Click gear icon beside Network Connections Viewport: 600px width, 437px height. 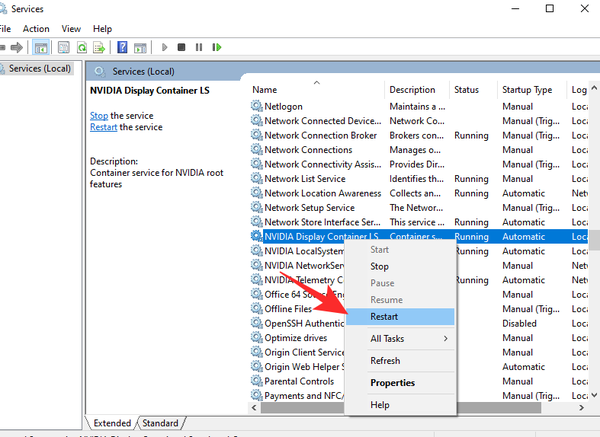(256, 149)
